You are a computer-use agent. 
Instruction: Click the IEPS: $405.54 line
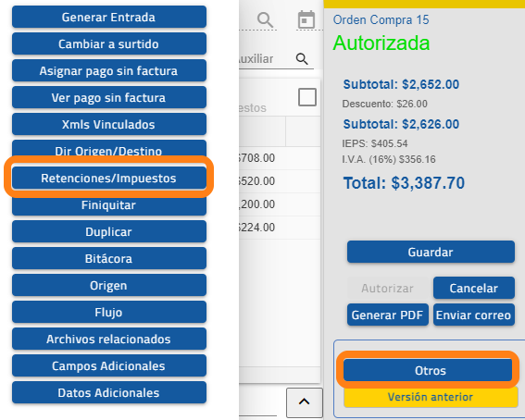(x=375, y=143)
